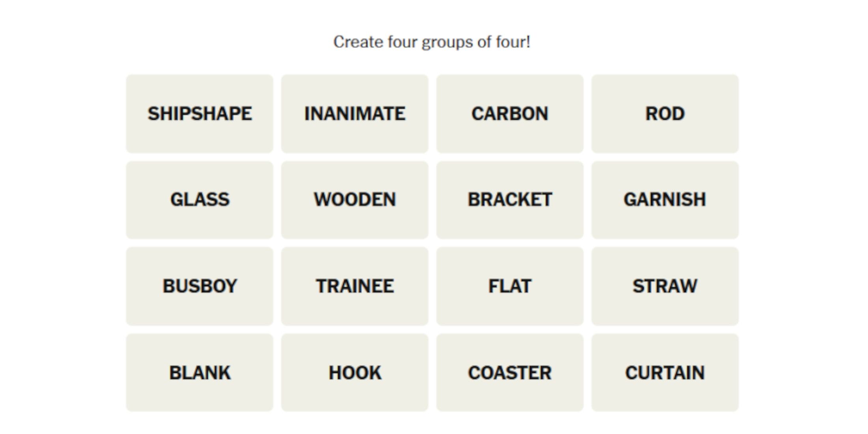Image resolution: width=868 pixels, height=434 pixels.
Task: Choose the CARBON tile
Action: coord(510,114)
